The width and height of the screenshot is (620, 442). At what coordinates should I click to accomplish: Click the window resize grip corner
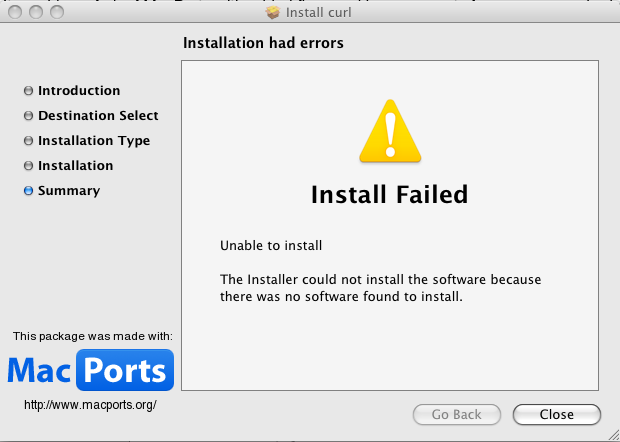click(613, 435)
